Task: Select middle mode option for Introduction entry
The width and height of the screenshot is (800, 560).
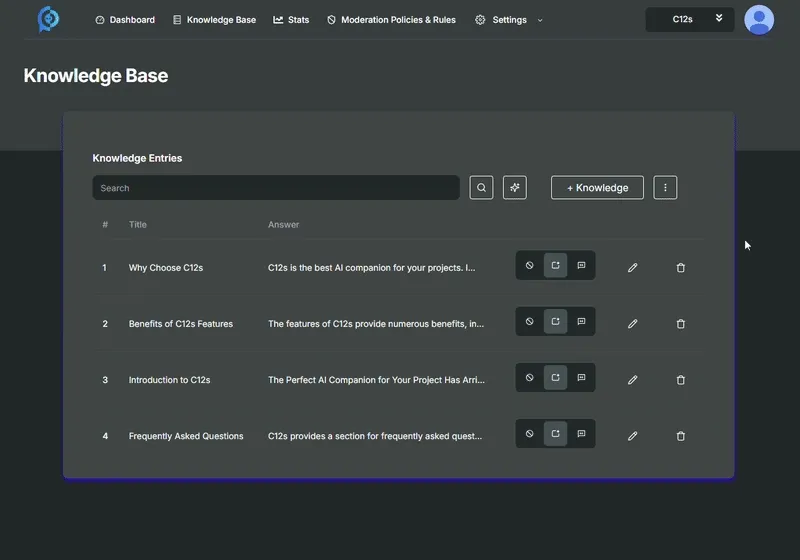Action: [555, 378]
